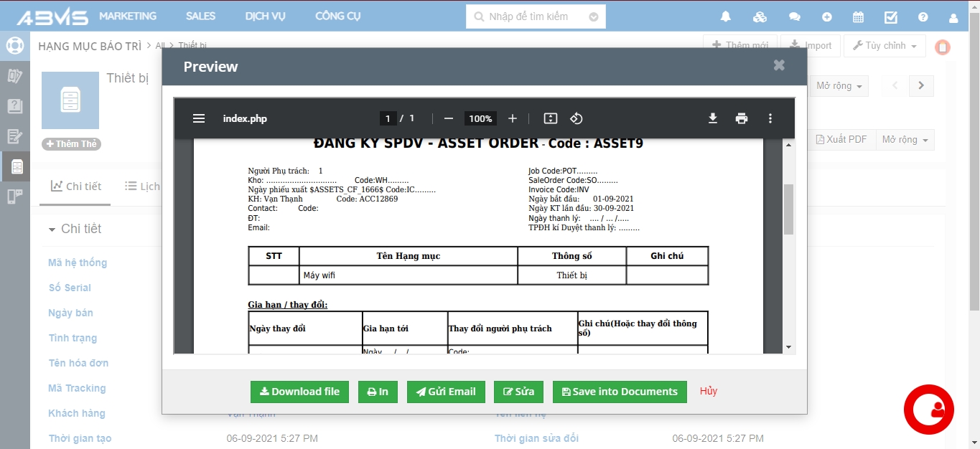Click the Download file button
The height and width of the screenshot is (449, 980).
[299, 392]
